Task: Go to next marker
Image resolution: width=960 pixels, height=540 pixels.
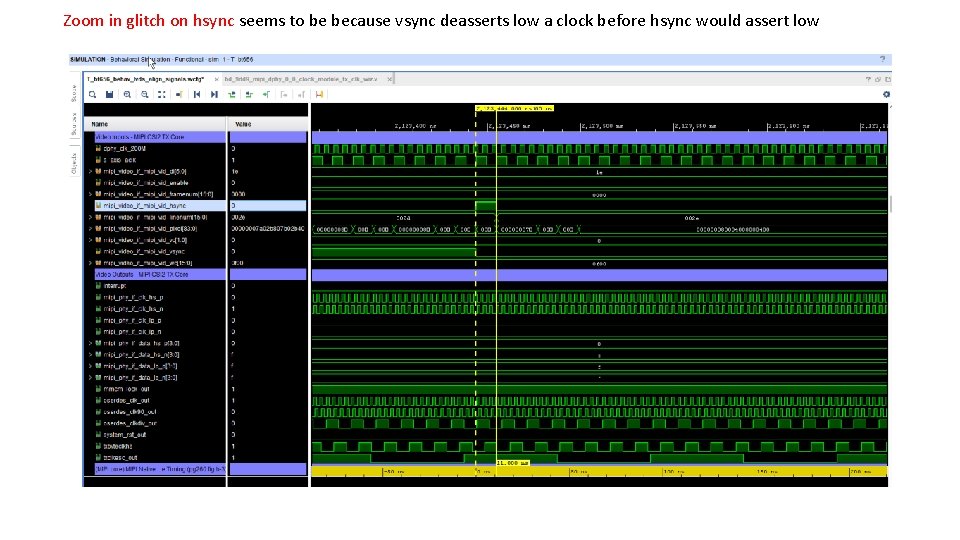Action: click(301, 94)
